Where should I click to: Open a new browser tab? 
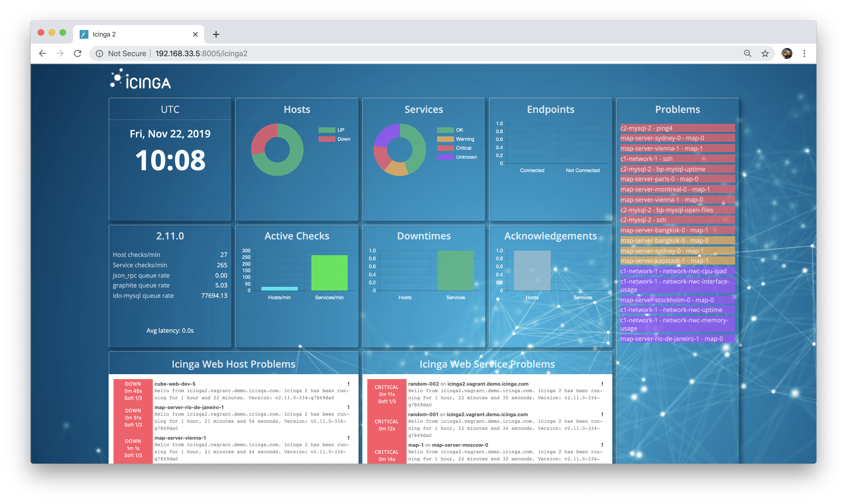(216, 34)
